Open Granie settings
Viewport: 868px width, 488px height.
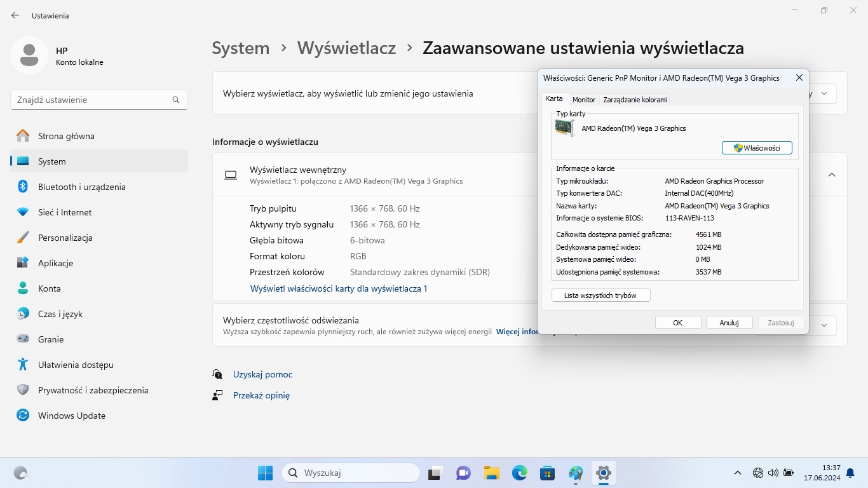(99, 339)
